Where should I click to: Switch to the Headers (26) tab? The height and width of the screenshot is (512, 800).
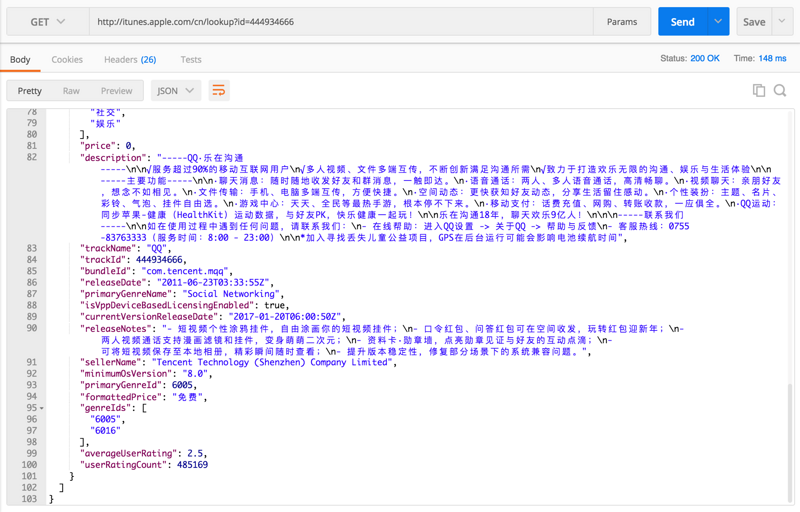(130, 60)
